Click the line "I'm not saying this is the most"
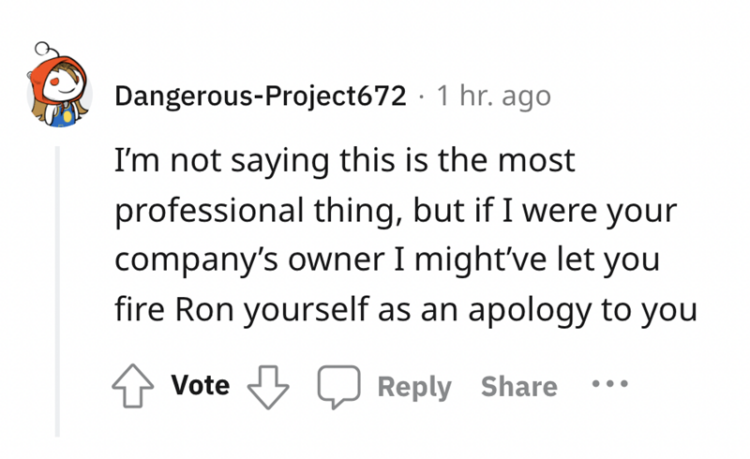Image resolution: width=750 pixels, height=459 pixels. (344, 161)
